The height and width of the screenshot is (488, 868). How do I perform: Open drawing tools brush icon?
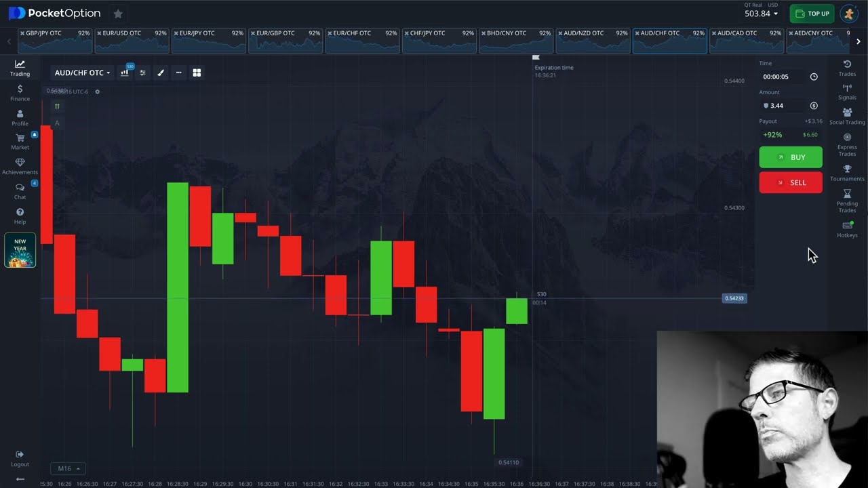tap(161, 73)
